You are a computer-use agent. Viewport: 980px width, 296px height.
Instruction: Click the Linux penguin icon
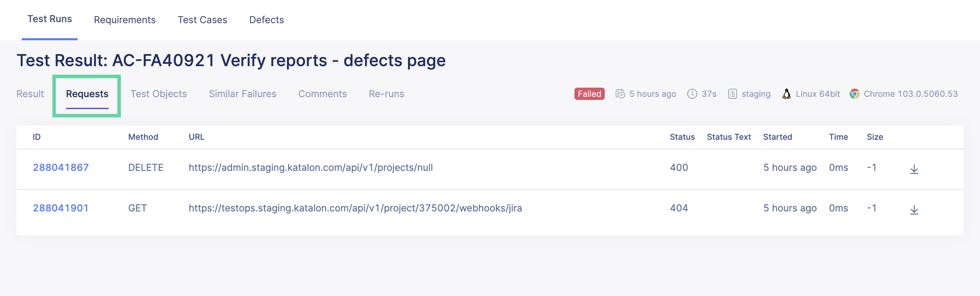786,94
